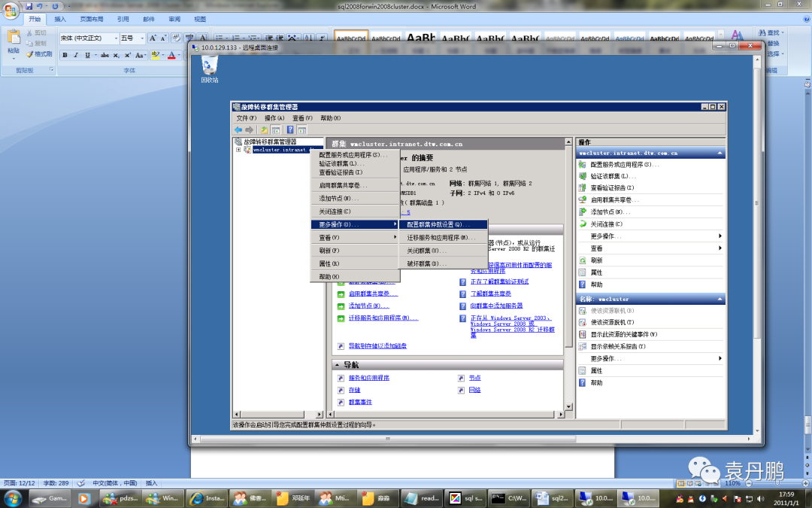Image resolution: width=812 pixels, height=508 pixels.
Task: Click the Windows Start orb on taskbar
Action: point(13,498)
